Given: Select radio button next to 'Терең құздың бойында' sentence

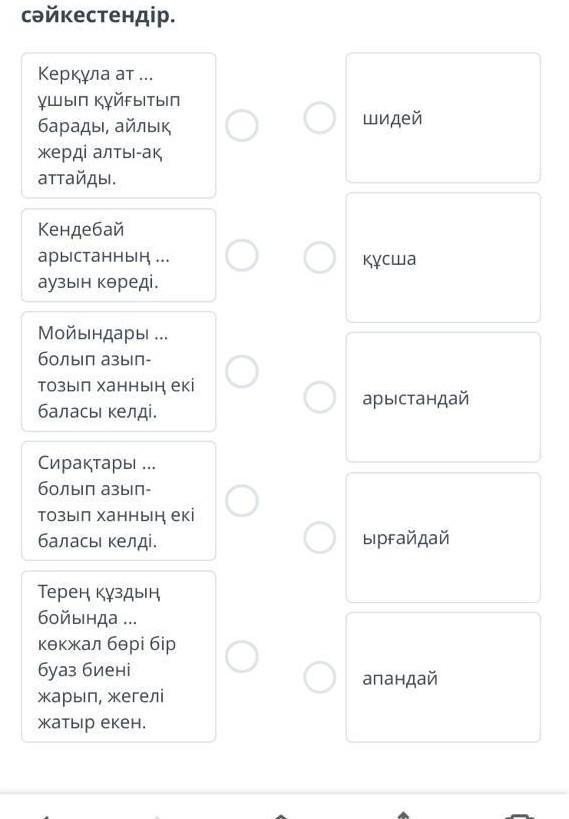Looking at the screenshot, I should click(241, 656).
